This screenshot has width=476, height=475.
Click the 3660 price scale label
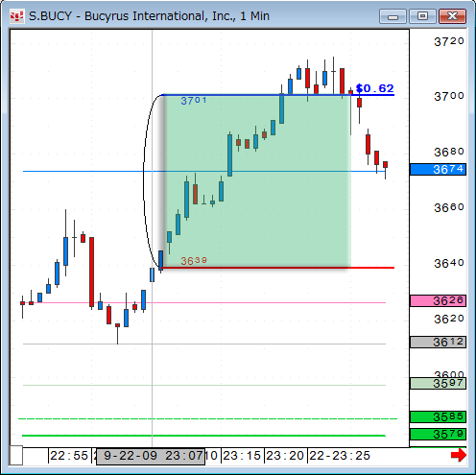pos(448,207)
